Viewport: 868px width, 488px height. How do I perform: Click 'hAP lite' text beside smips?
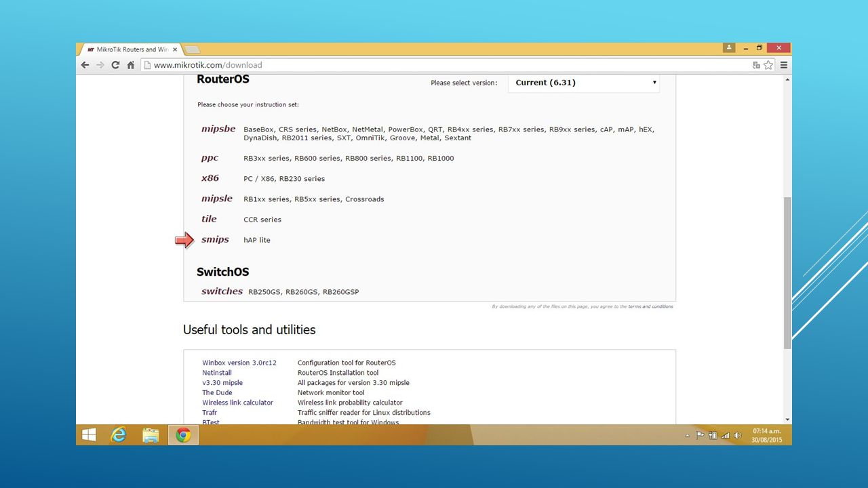(257, 240)
